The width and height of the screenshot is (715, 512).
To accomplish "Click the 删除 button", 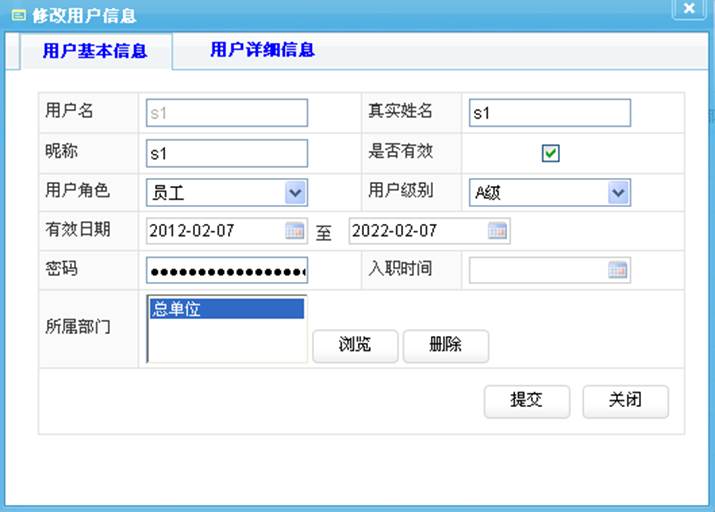I will (445, 346).
